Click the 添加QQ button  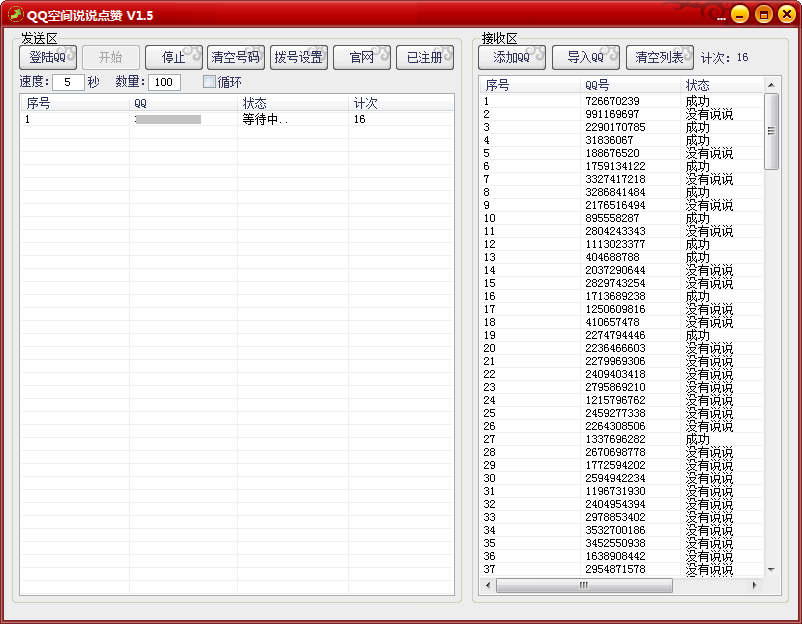point(511,57)
